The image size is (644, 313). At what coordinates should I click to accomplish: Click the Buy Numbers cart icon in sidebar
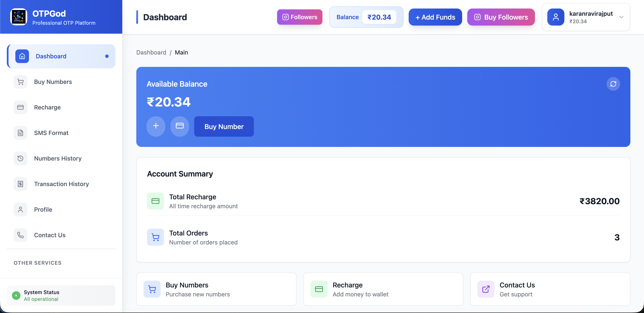click(x=20, y=82)
